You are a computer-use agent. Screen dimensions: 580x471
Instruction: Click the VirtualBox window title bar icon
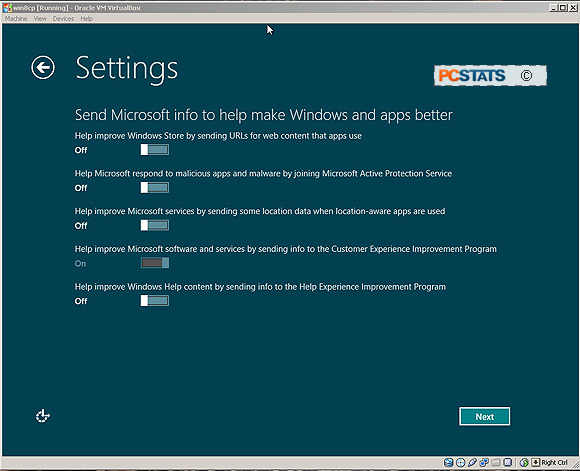click(7, 7)
